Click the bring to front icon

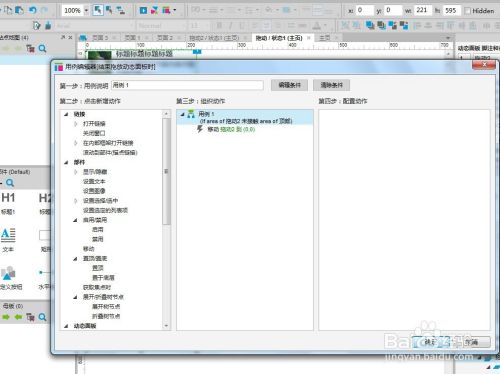[369, 25]
